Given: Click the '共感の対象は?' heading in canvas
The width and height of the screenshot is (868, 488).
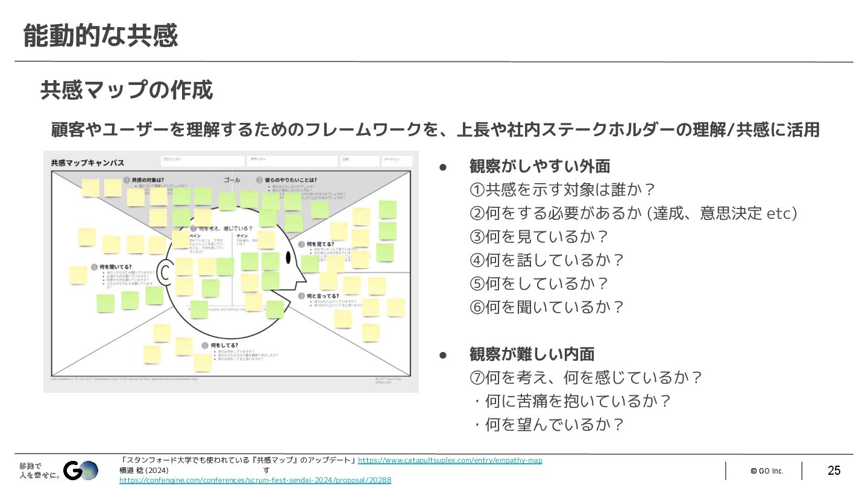Looking at the screenshot, I should click(148, 180).
